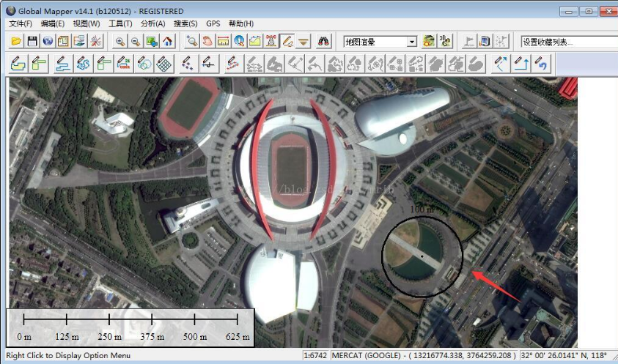
Task: Open the GPS menu
Action: point(213,24)
